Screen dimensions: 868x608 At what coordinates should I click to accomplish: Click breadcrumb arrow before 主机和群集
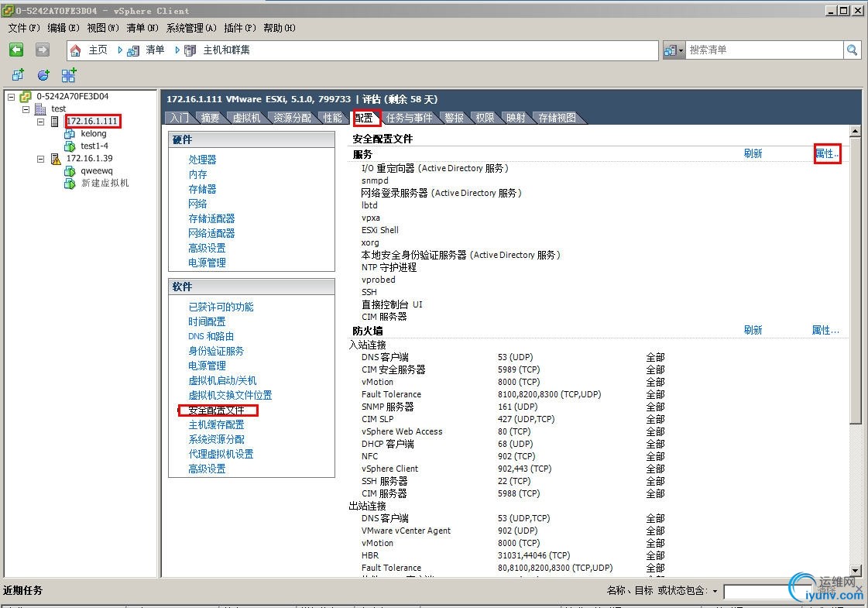(177, 50)
